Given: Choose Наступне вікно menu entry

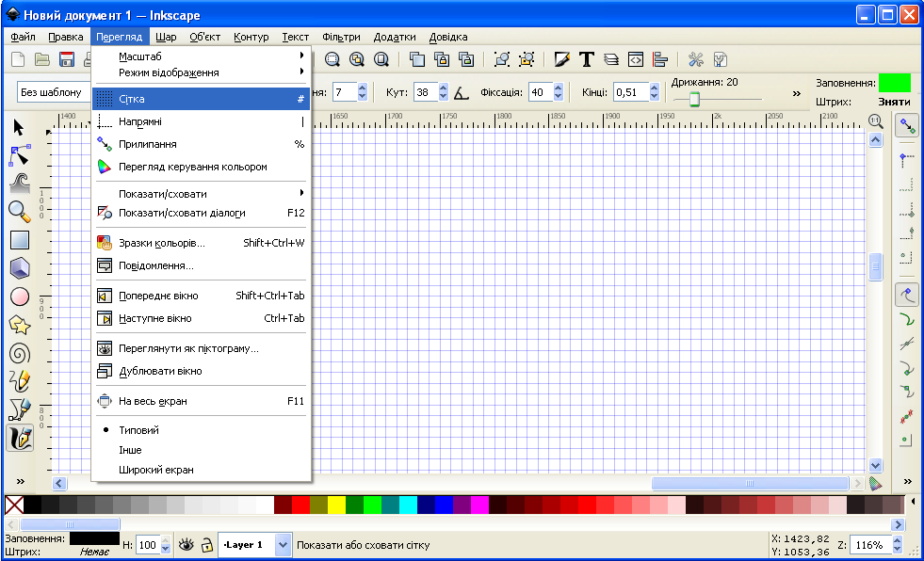Looking at the screenshot, I should [201, 318].
